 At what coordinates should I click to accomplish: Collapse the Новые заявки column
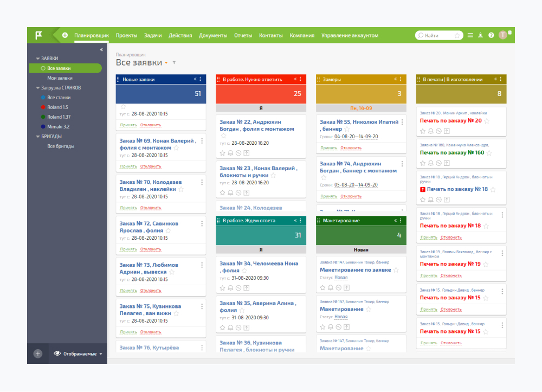pos(195,79)
